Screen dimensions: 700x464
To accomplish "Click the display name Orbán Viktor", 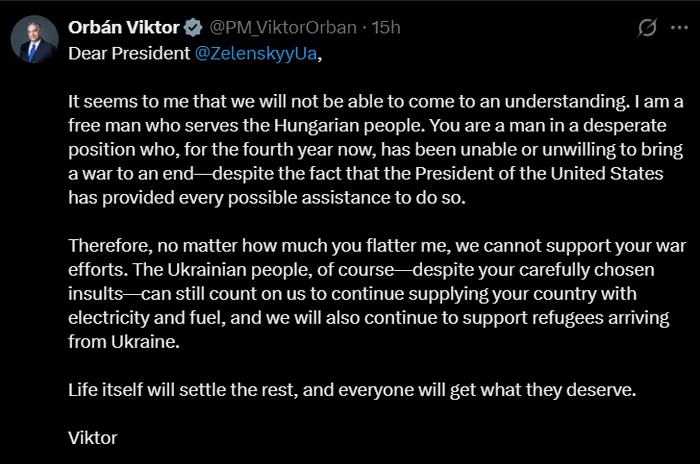I will click(123, 28).
